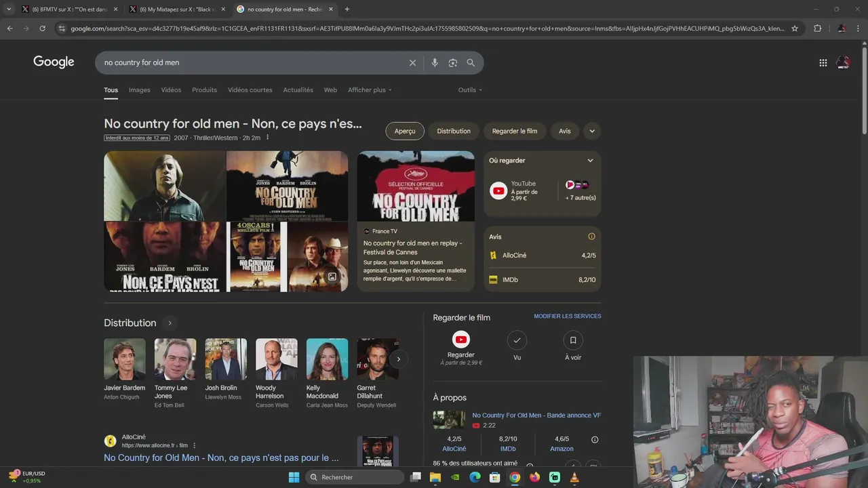868x488 pixels.
Task: Click the IMDb 8,2/10 rating row
Action: pos(542,280)
